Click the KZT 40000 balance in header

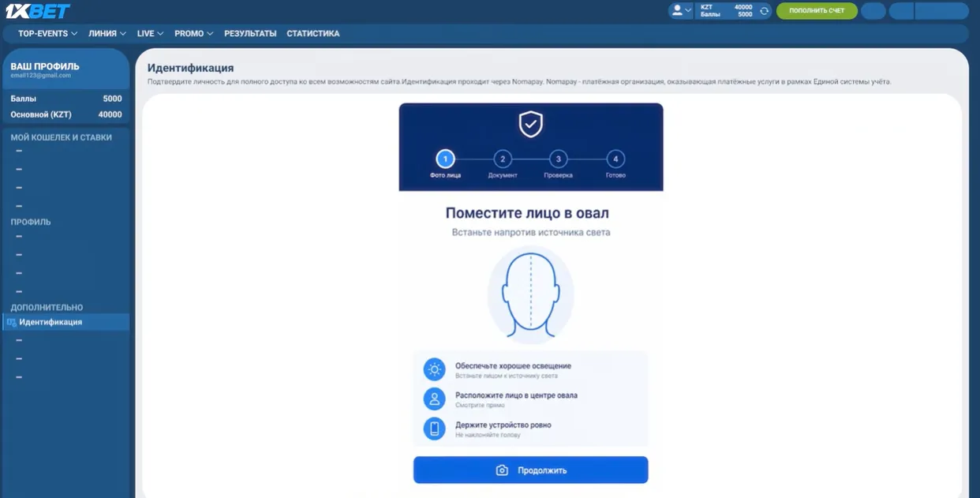pyautogui.click(x=727, y=7)
